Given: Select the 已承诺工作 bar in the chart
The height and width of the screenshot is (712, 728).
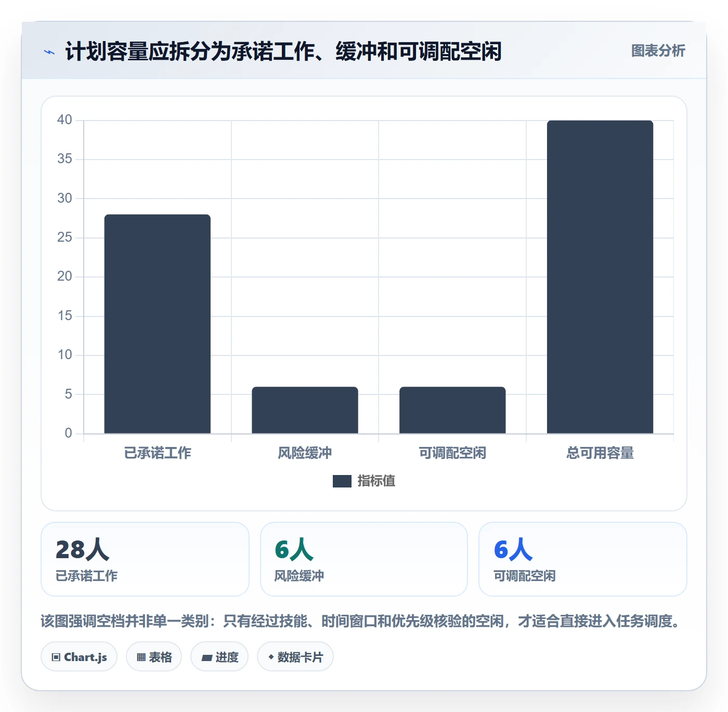Looking at the screenshot, I should [x=158, y=324].
